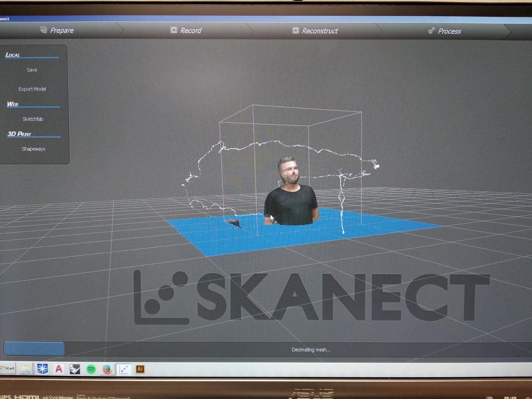Select the Process tab
532x399 pixels.
(x=444, y=31)
